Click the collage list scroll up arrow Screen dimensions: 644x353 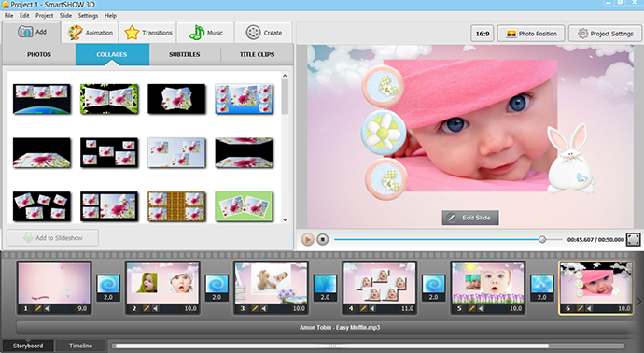coord(285,76)
